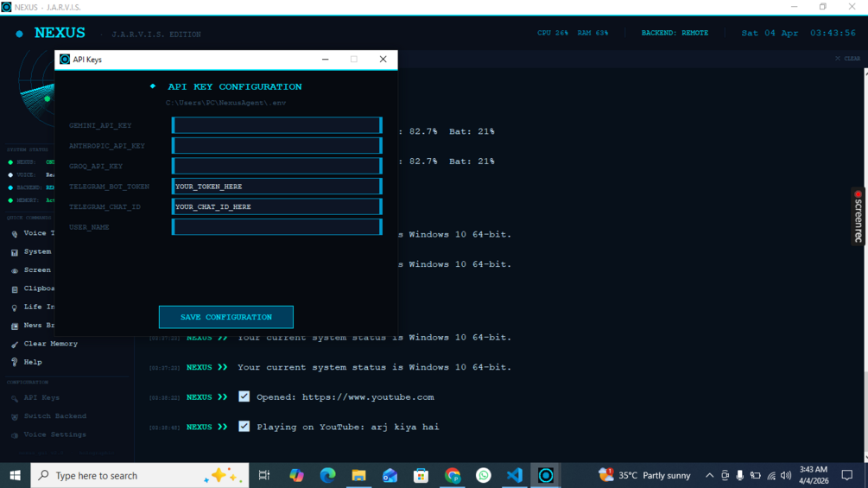
Task: Click the weather 35°C Partly sunny widget
Action: [645, 475]
